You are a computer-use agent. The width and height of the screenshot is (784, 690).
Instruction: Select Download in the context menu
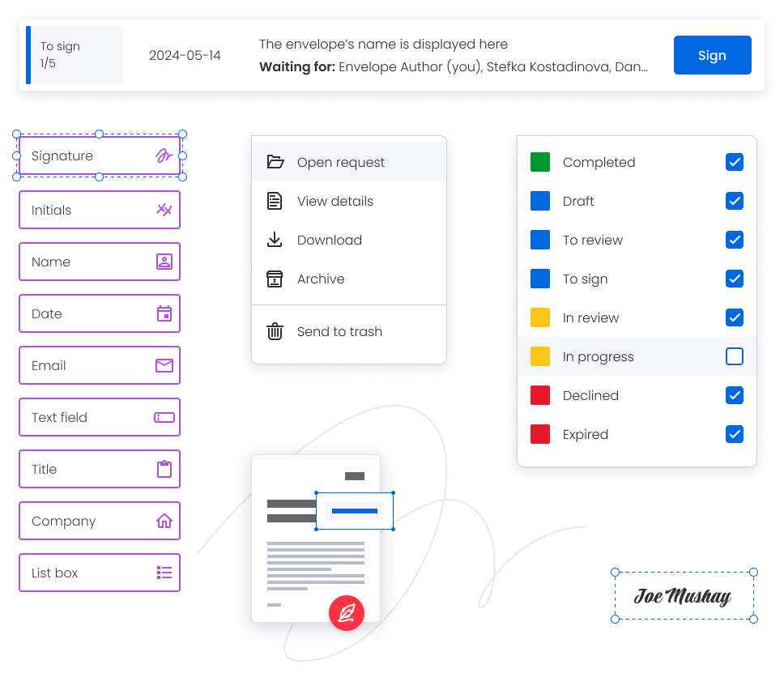(x=349, y=240)
